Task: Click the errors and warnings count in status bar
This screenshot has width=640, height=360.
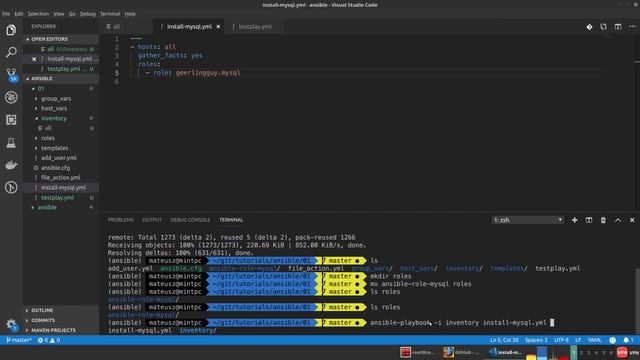Action: (49, 340)
